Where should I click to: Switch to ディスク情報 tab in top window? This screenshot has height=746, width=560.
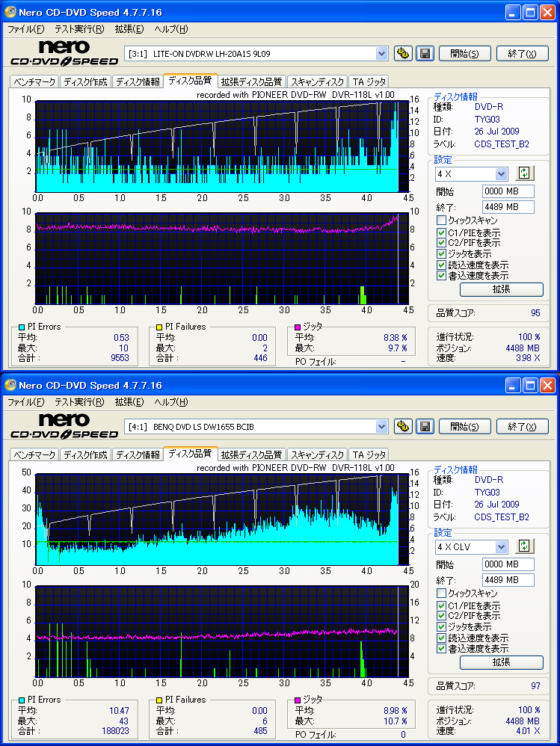138,81
